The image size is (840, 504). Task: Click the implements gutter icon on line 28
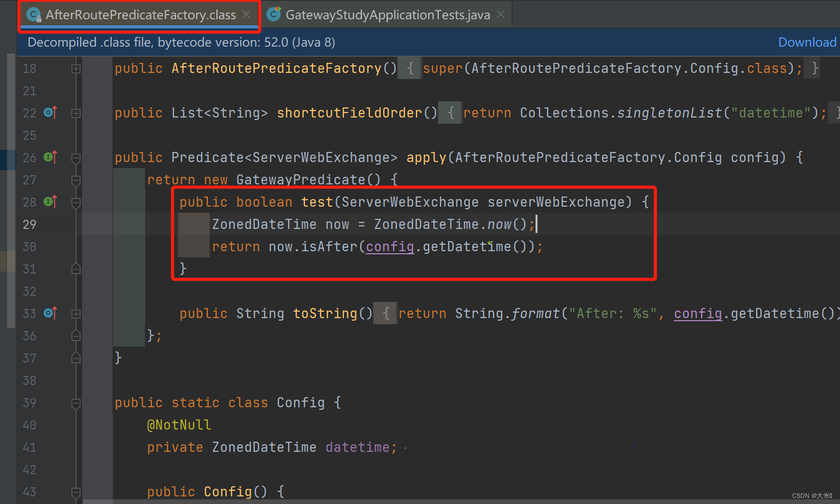tap(51, 202)
